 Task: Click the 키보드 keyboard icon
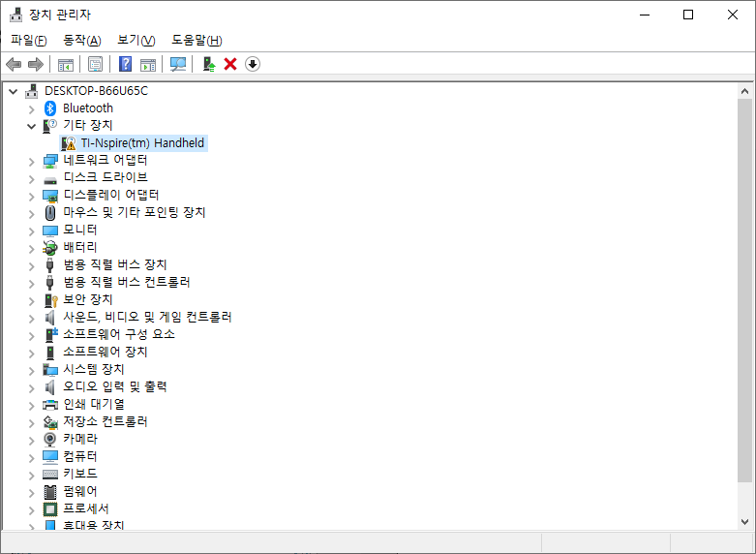[x=50, y=475]
